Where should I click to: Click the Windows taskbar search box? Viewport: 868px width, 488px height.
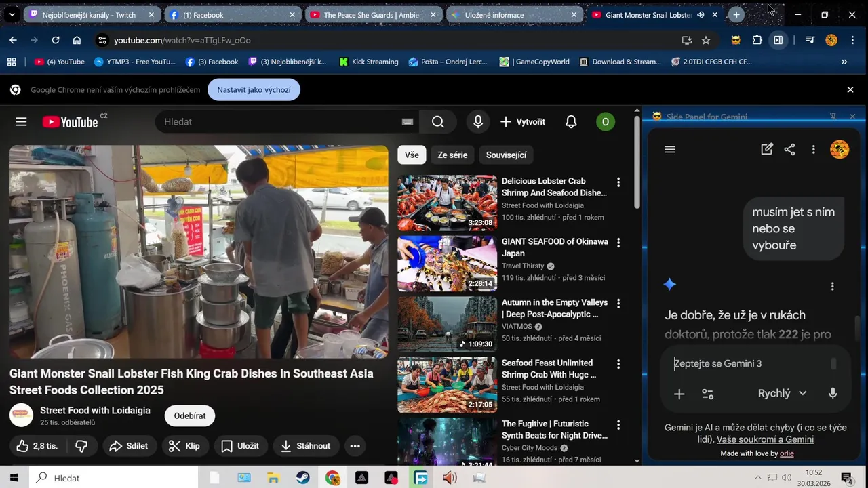(x=113, y=478)
